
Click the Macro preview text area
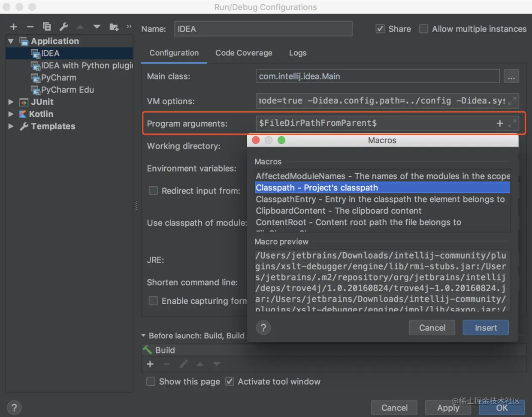pyautogui.click(x=382, y=281)
